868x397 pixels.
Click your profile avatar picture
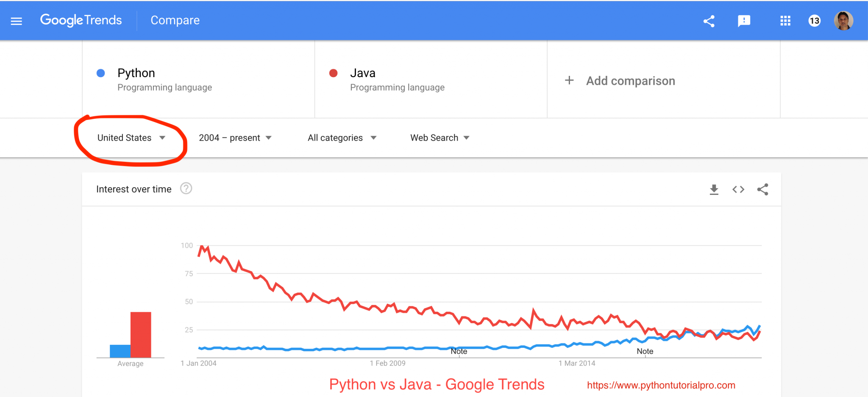843,20
